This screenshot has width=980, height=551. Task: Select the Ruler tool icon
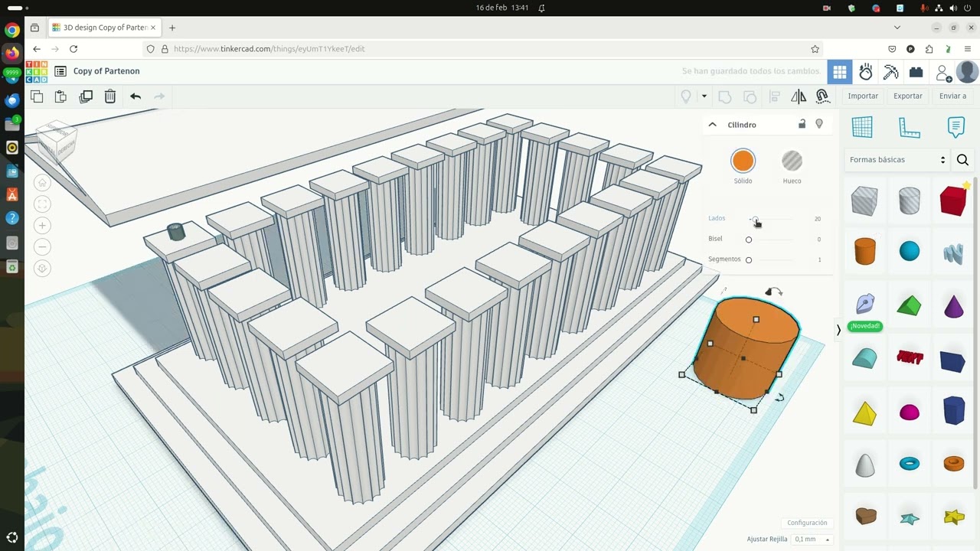[909, 127]
